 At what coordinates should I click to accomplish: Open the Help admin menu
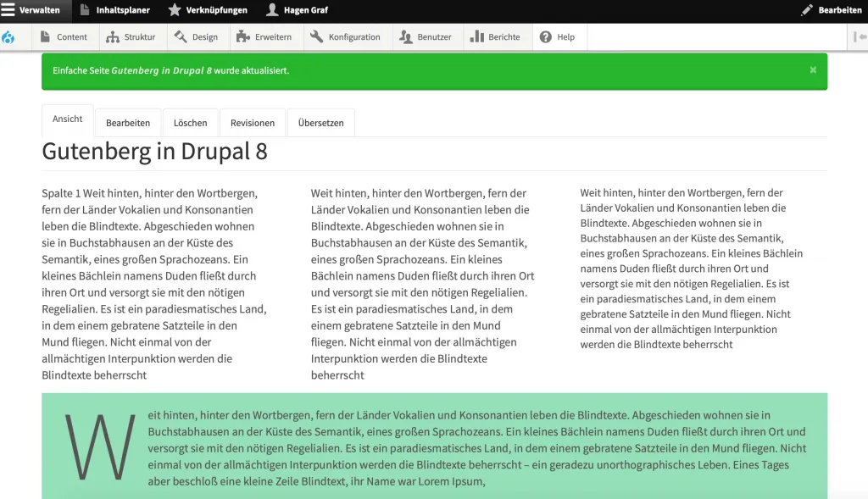tap(565, 37)
